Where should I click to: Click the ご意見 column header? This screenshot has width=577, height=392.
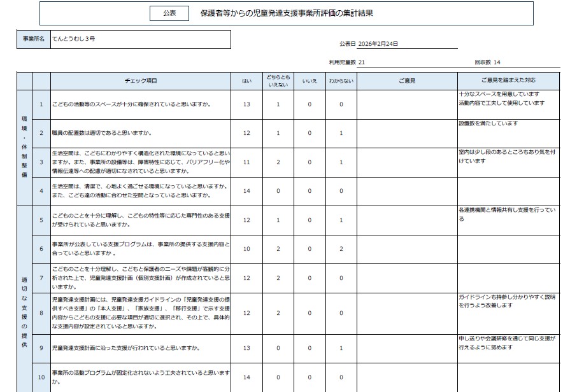(406, 81)
